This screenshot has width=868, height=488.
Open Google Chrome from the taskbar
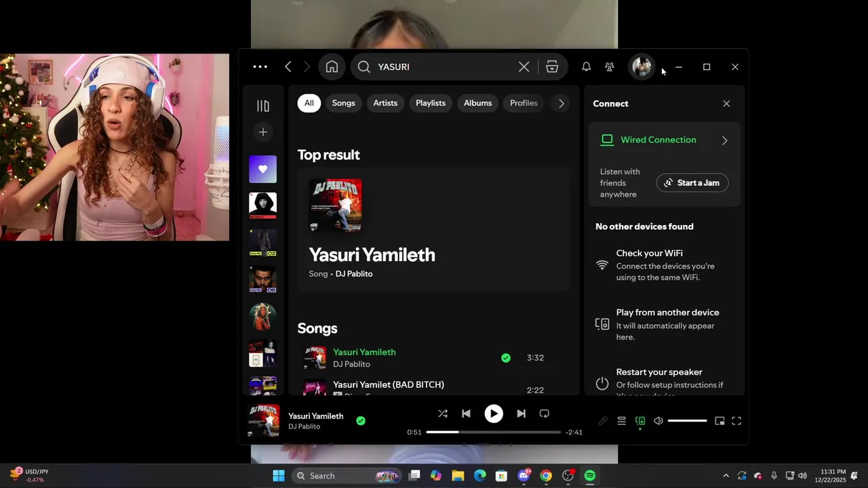[x=546, y=476]
